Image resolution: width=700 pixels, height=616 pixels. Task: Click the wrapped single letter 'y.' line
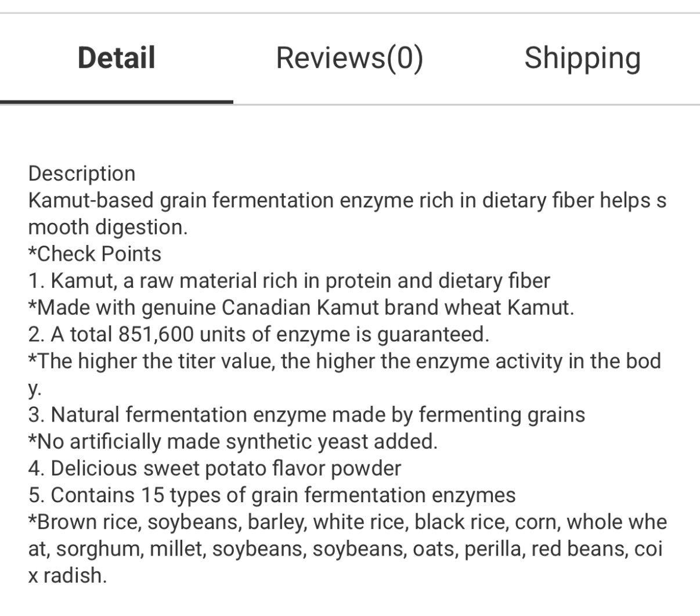pyautogui.click(x=35, y=388)
